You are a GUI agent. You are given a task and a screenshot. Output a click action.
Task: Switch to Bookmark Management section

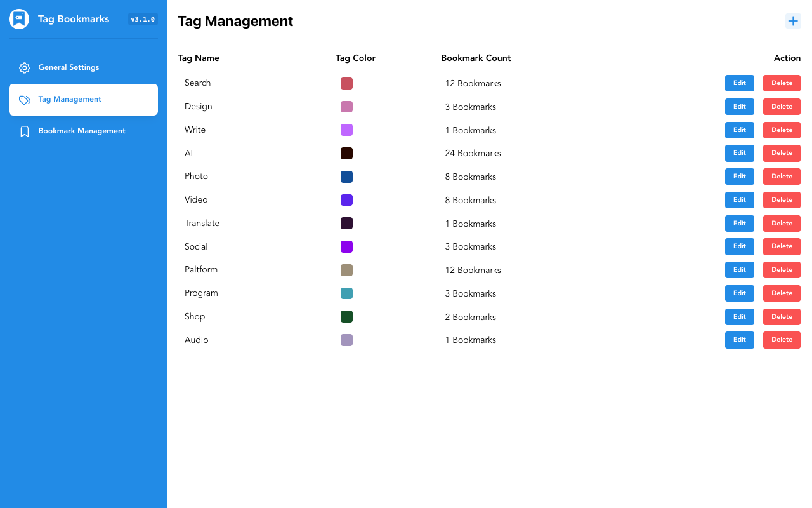click(82, 131)
